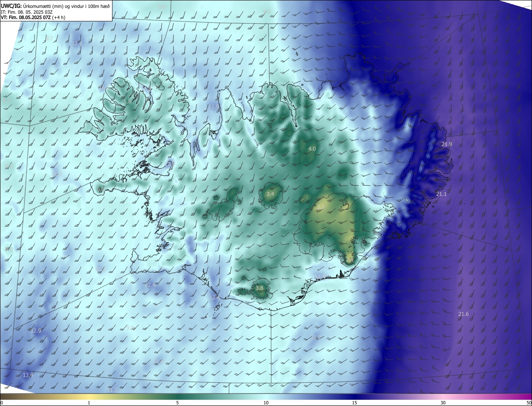Click the 21.6 value label
532x406 pixels.
(463, 314)
